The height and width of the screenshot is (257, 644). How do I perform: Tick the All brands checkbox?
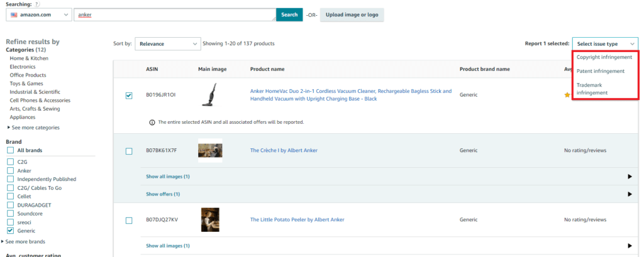click(11, 150)
